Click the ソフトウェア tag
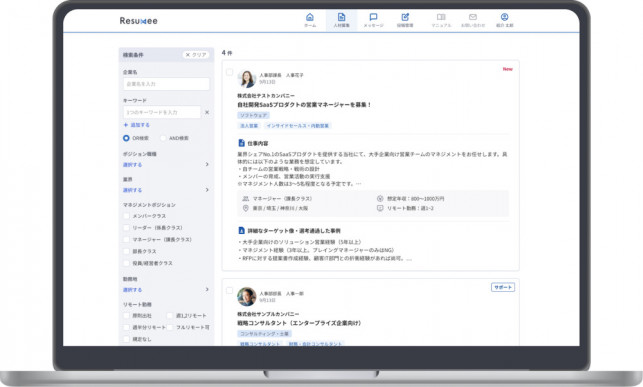Image resolution: width=643 pixels, height=387 pixels. click(x=253, y=116)
